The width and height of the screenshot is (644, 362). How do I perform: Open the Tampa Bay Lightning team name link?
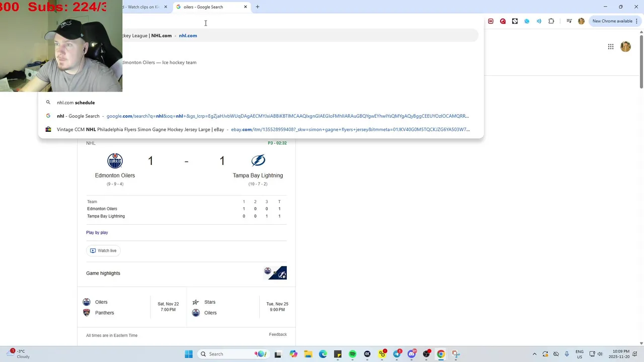258,175
